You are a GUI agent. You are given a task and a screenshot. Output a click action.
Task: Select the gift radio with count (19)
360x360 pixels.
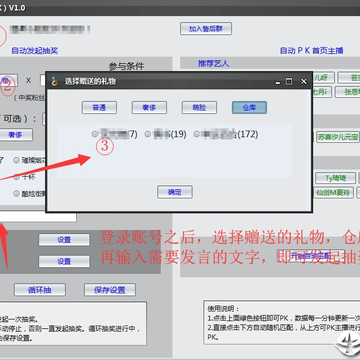[x=148, y=134]
